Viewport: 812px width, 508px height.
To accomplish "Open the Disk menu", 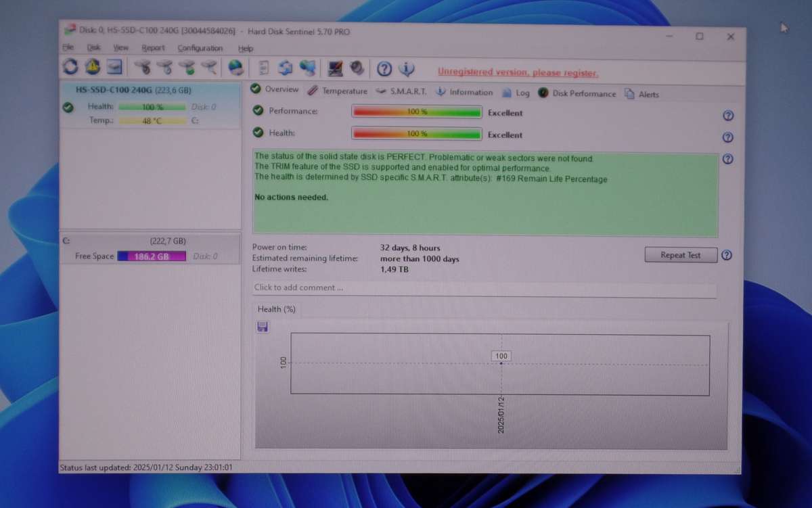I will click(94, 47).
